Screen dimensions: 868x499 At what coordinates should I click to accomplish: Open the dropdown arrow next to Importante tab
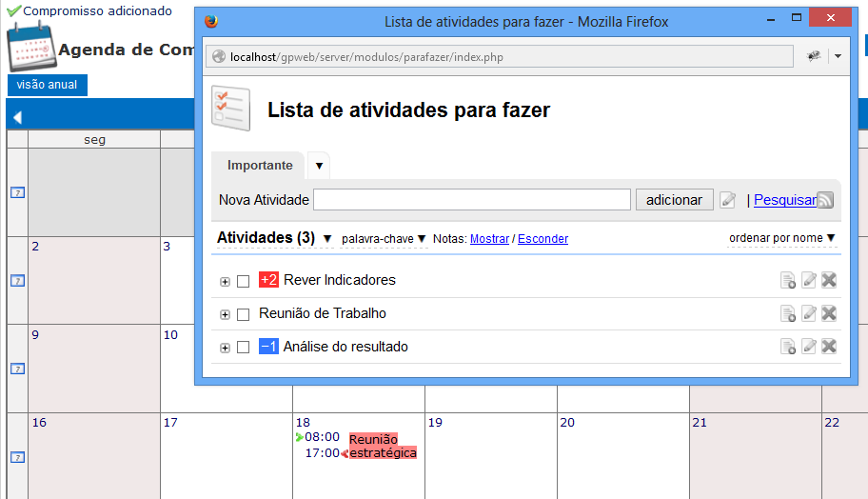click(x=319, y=166)
